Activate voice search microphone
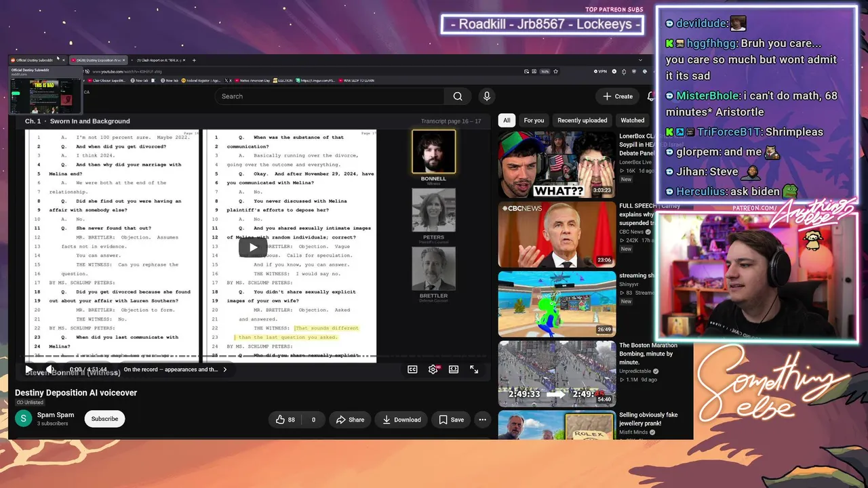Image resolution: width=868 pixels, height=488 pixels. [x=487, y=96]
